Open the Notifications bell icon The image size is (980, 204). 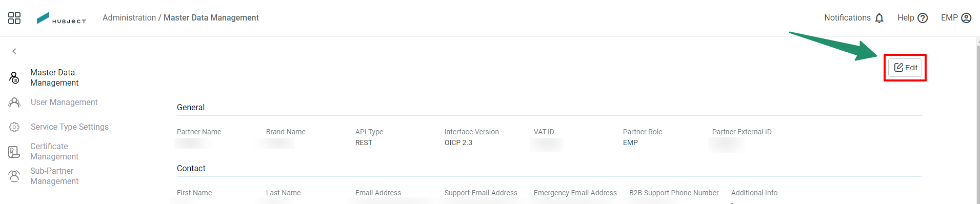[x=879, y=18]
